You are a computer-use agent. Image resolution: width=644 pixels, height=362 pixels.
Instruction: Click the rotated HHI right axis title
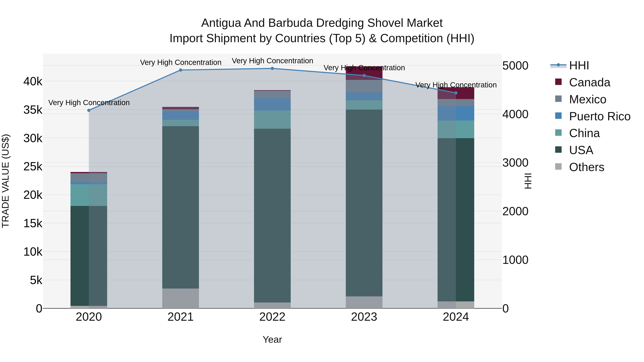pos(528,181)
